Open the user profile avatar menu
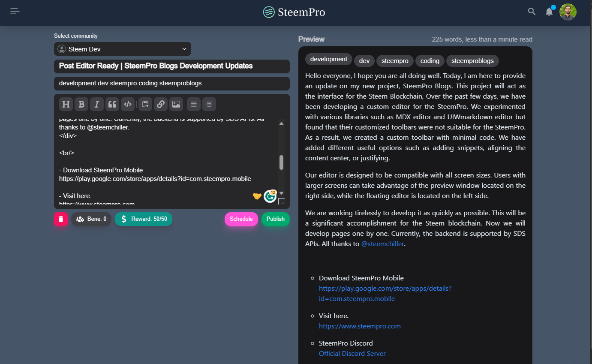Viewport: 592px width, 364px height. tap(568, 12)
